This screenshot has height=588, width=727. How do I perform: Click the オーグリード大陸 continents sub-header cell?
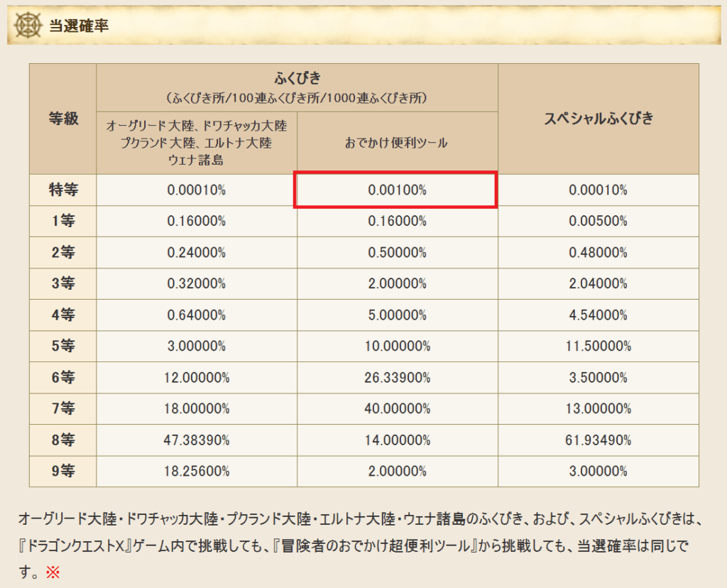[197, 143]
